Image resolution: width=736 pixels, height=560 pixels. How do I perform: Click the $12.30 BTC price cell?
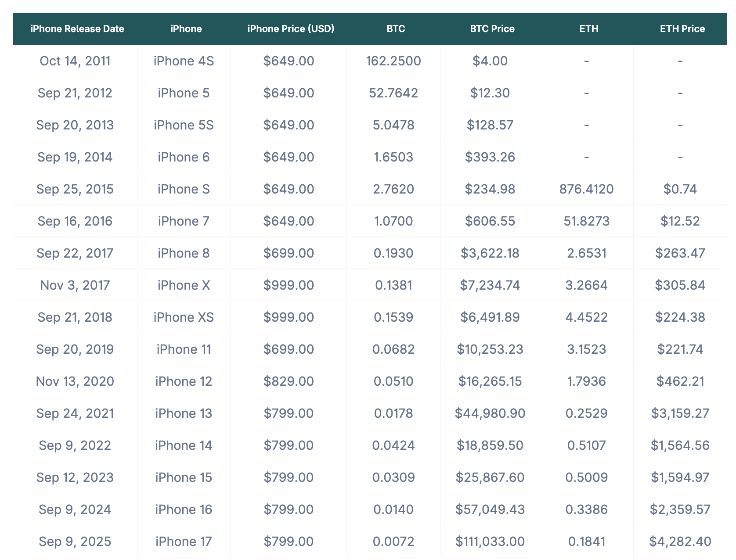pos(490,93)
